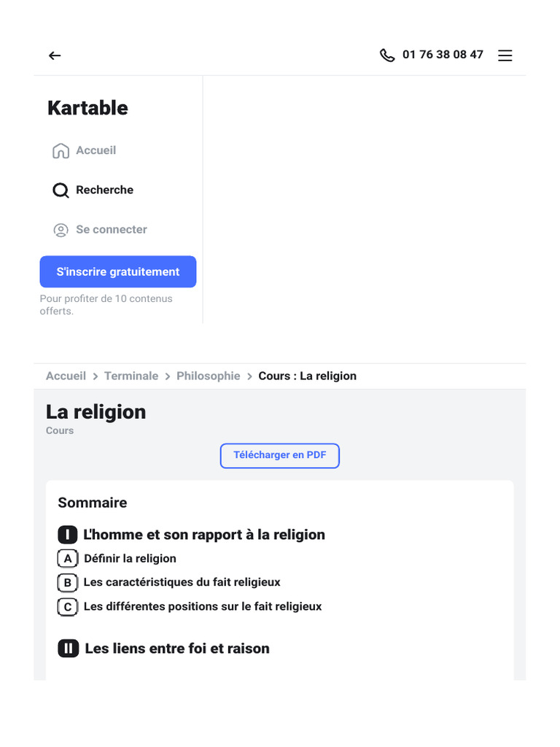Open the hamburger menu icon
The width and height of the screenshot is (560, 747).
coord(505,55)
